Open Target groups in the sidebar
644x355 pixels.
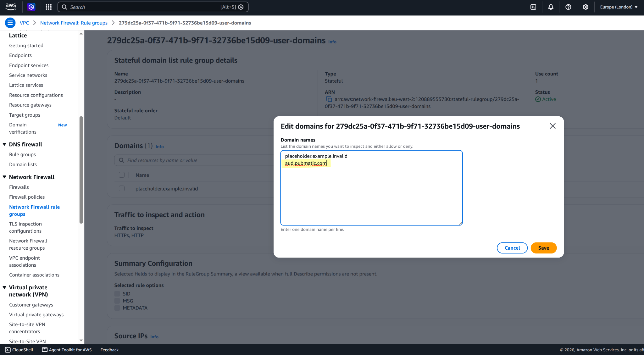[x=25, y=115]
